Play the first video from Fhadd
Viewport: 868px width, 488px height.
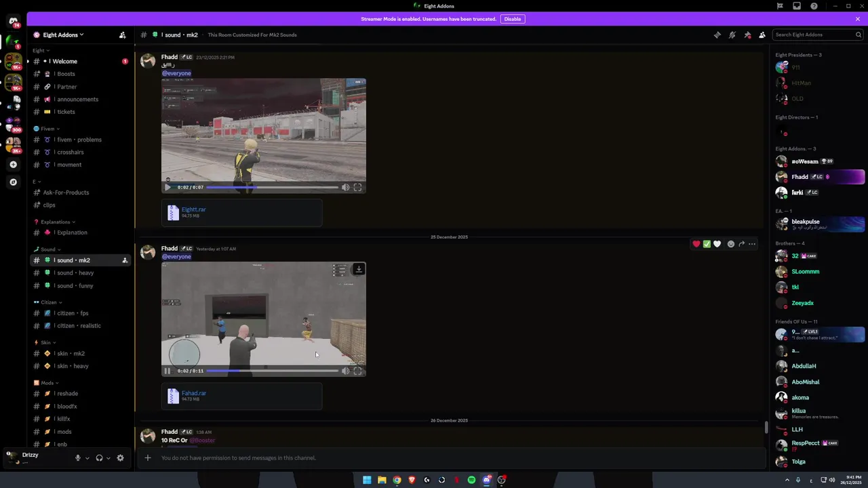(x=167, y=187)
